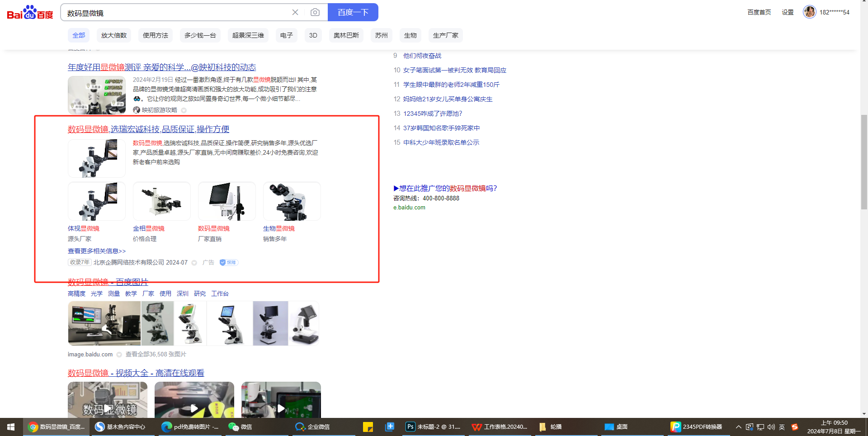Open the user avatar profile

[809, 12]
